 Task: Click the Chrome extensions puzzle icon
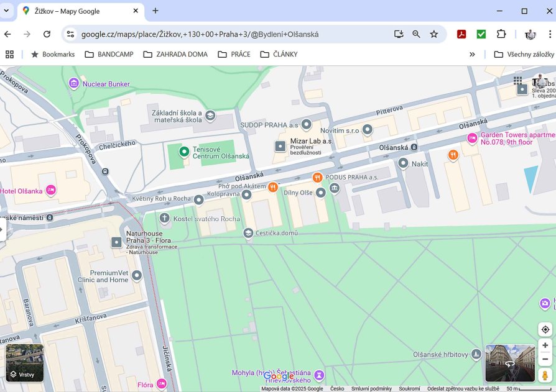(501, 34)
